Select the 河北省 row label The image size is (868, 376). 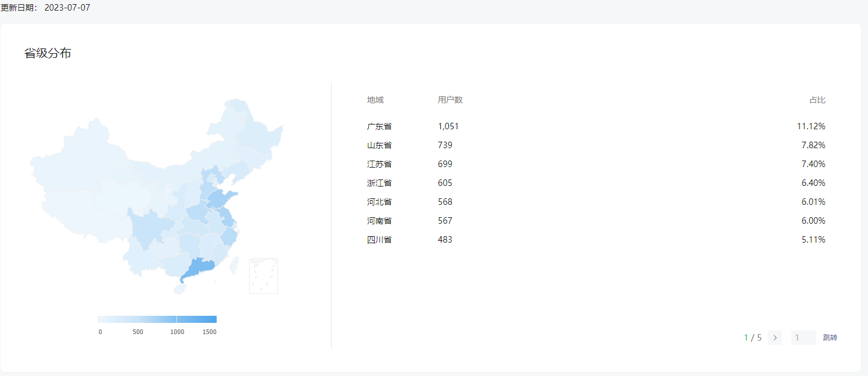tap(379, 202)
